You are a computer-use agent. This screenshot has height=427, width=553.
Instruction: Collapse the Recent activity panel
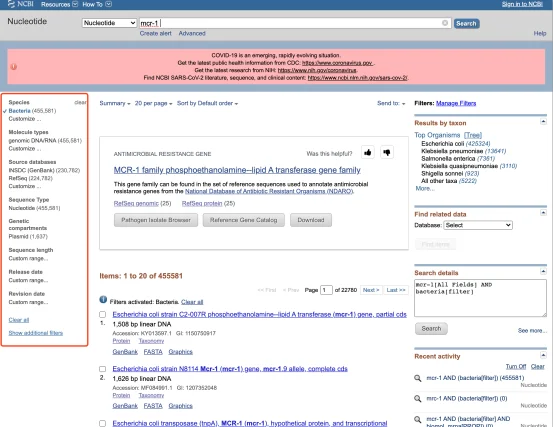[x=543, y=355]
